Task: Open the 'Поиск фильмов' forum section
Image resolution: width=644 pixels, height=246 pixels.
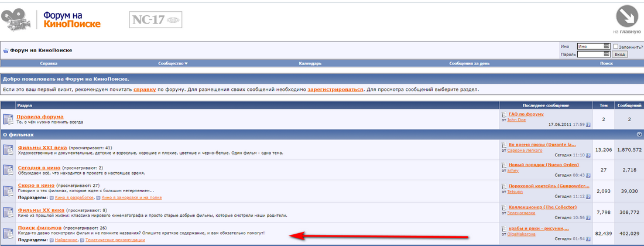Action: [39, 227]
